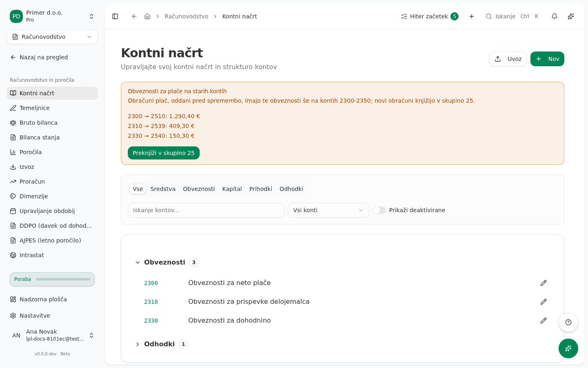The width and height of the screenshot is (588, 368).
Task: Toggle Prikaži deaktivirane switch
Action: tap(379, 210)
